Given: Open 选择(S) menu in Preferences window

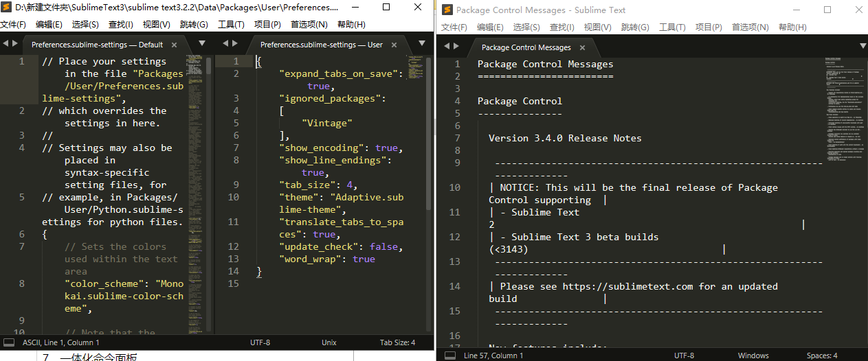Looking at the screenshot, I should 85,24.
